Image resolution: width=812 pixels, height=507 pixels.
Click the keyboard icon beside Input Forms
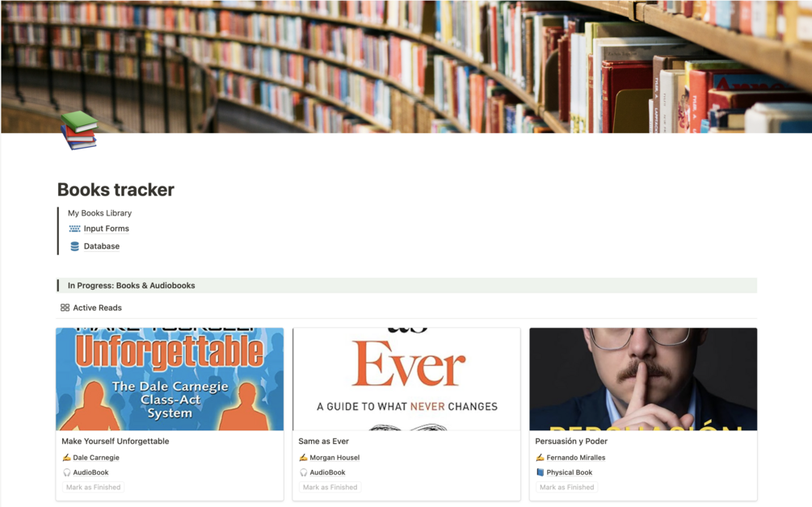point(74,228)
